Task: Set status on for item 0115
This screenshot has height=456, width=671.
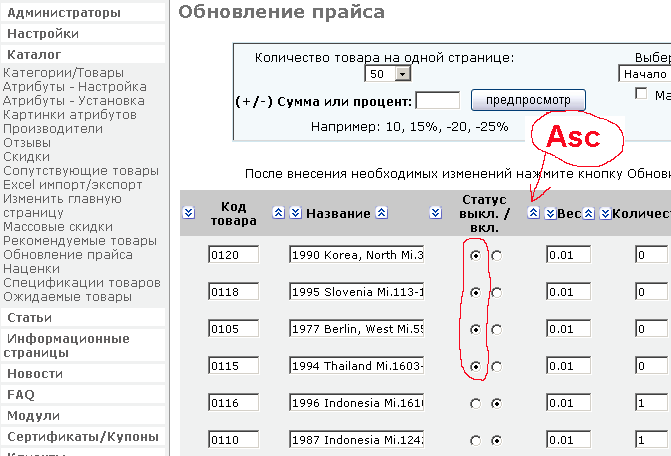Action: pyautogui.click(x=496, y=367)
